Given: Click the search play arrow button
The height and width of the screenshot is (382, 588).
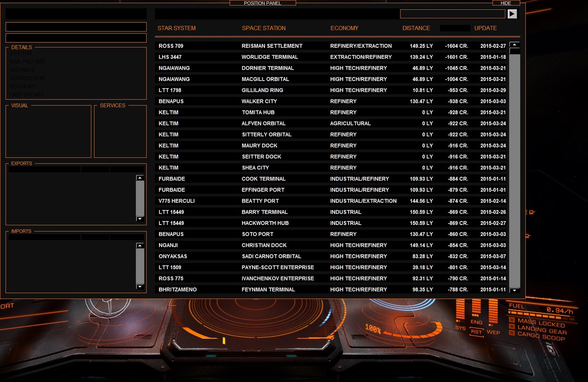Looking at the screenshot, I should pos(512,14).
